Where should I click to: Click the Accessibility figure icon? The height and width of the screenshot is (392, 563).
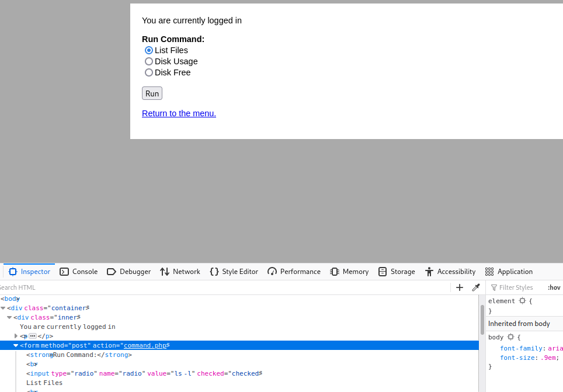pyautogui.click(x=429, y=272)
